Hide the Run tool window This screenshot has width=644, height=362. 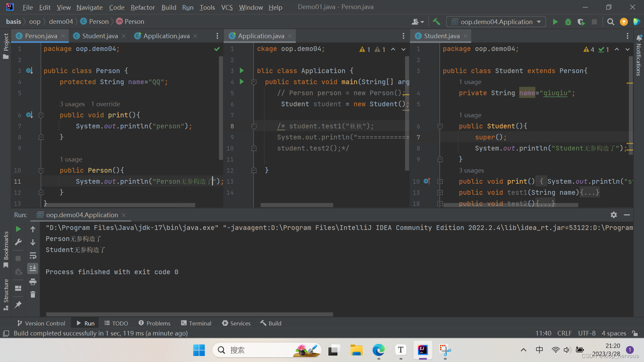point(627,215)
